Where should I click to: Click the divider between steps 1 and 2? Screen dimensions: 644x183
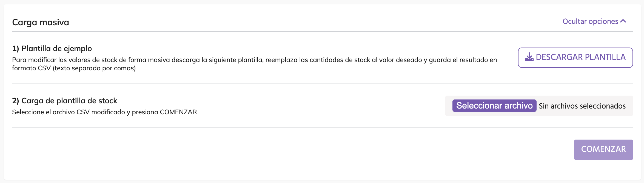pyautogui.click(x=322, y=84)
